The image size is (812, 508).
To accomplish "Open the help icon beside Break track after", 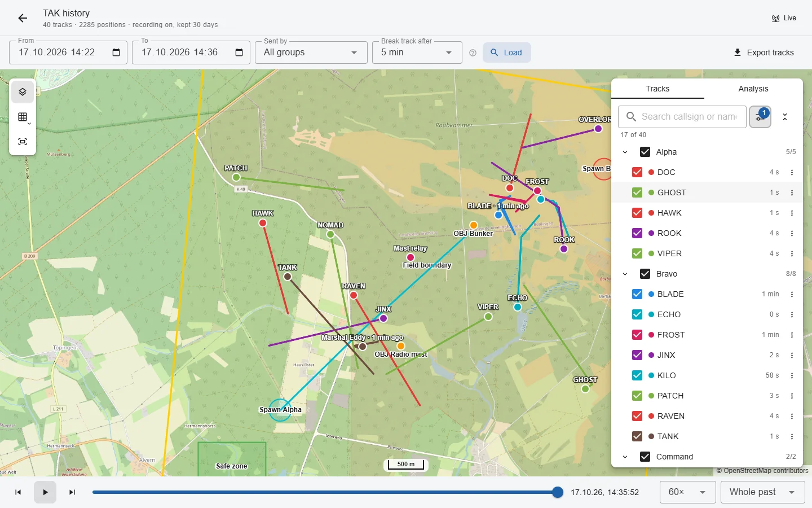I will coord(473,52).
